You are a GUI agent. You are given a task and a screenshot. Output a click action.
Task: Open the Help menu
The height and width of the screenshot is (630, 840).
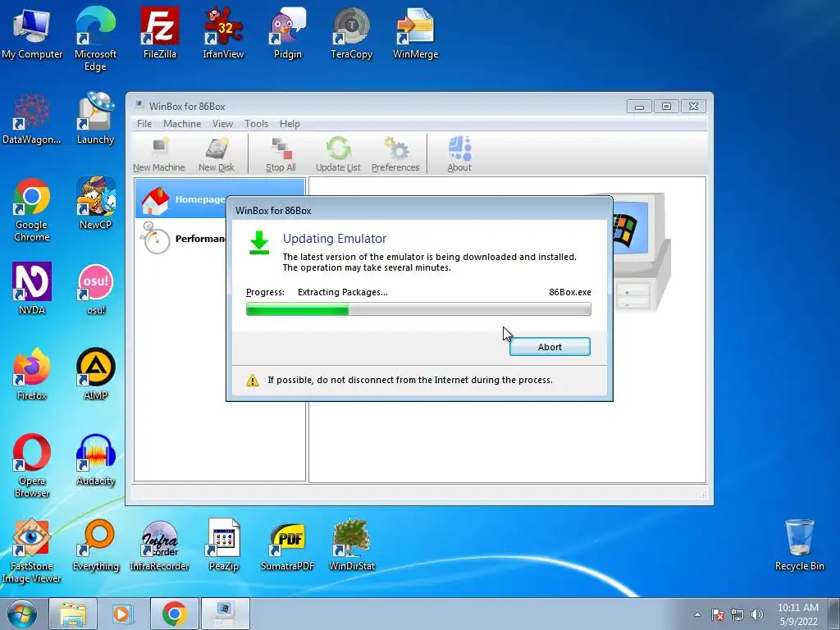click(x=290, y=124)
